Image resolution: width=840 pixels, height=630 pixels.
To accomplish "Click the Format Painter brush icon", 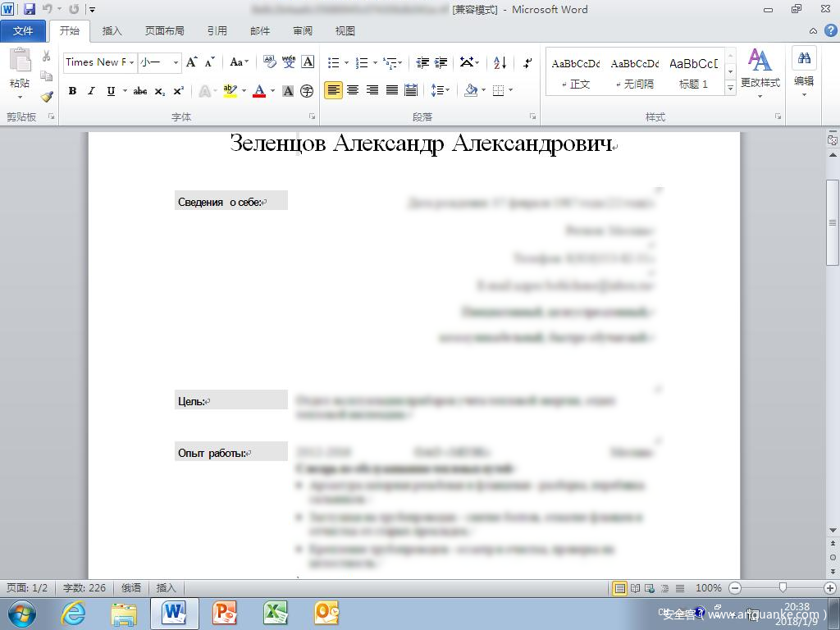I will [47, 96].
